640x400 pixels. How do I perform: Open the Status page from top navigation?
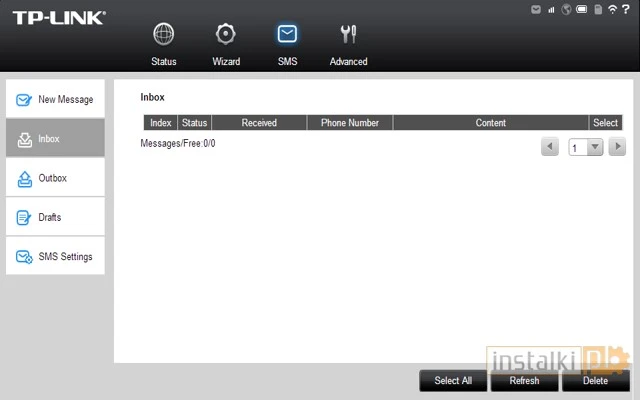pos(163,44)
